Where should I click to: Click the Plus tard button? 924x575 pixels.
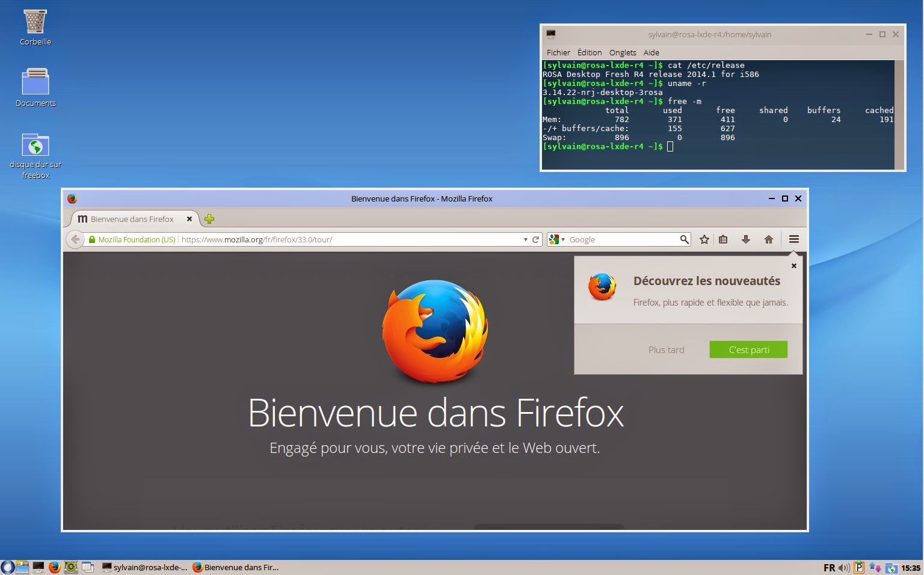[667, 350]
